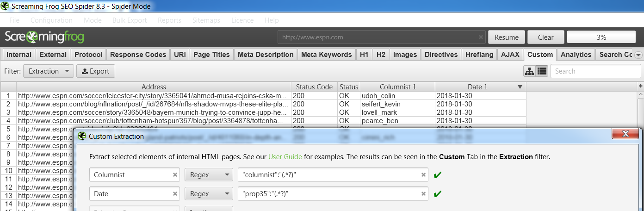Click the Resume crawl button

click(507, 37)
